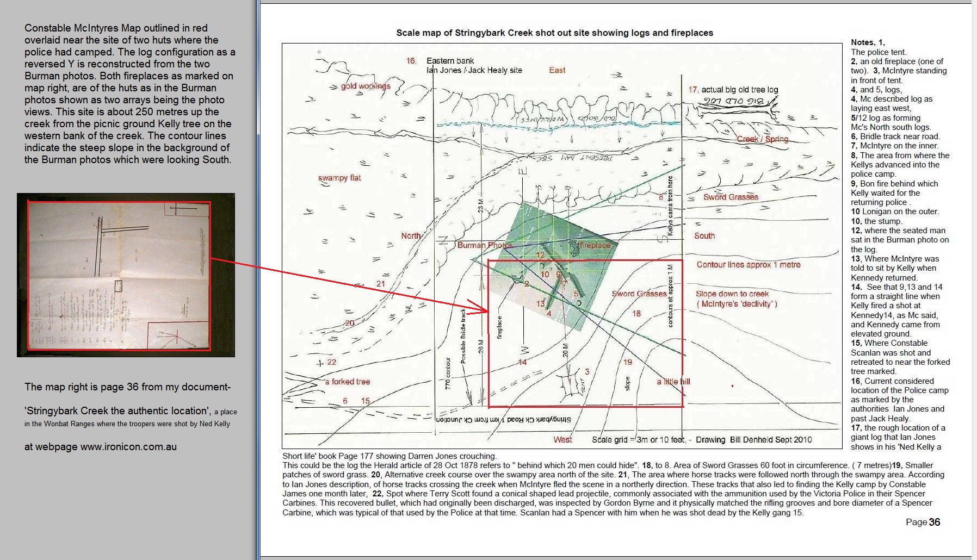Click the "Slope down to creek" label

click(732, 294)
